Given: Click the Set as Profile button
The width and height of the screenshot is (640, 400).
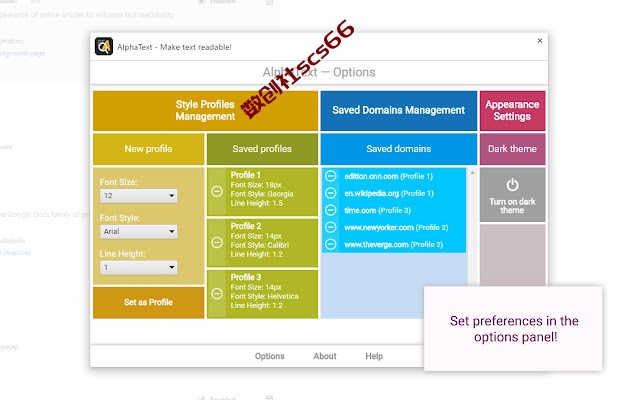Looking at the screenshot, I should pyautogui.click(x=149, y=302).
